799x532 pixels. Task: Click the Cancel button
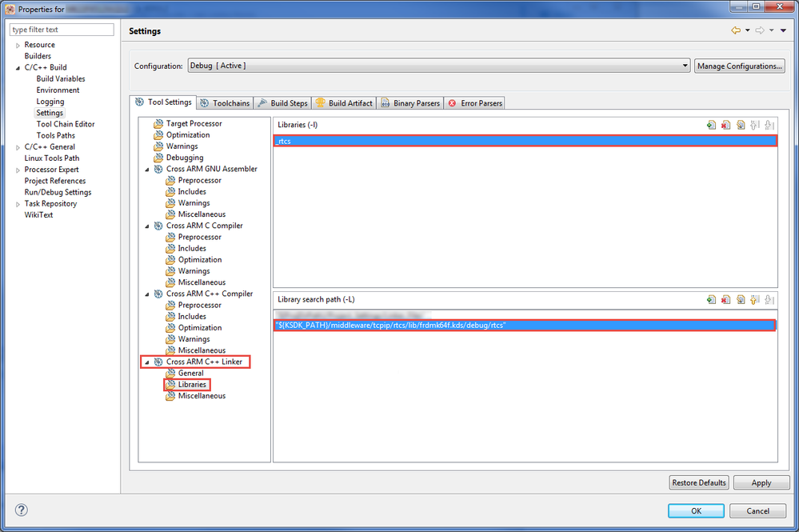pyautogui.click(x=757, y=510)
